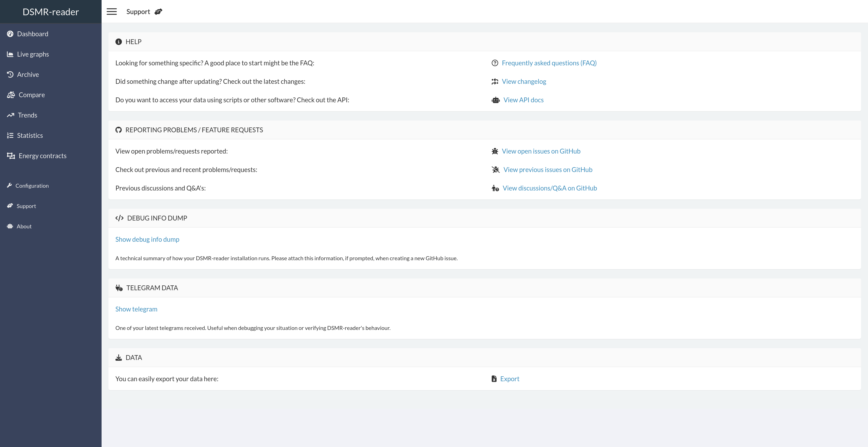Click 'Previous discussions and Q&A's:' text

coord(160,188)
